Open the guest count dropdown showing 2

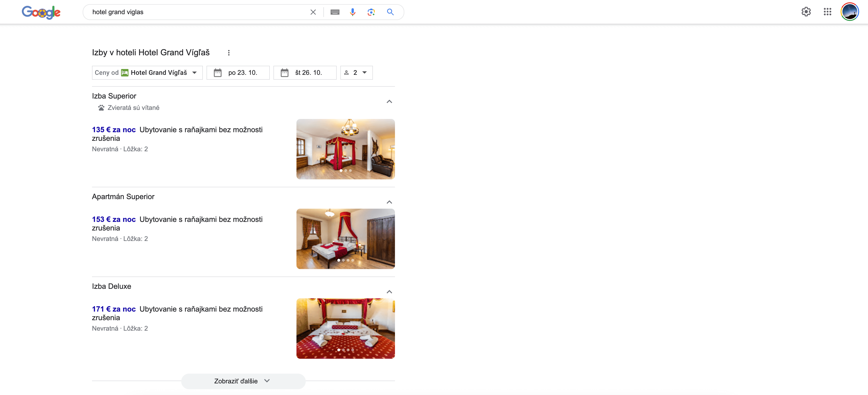356,73
